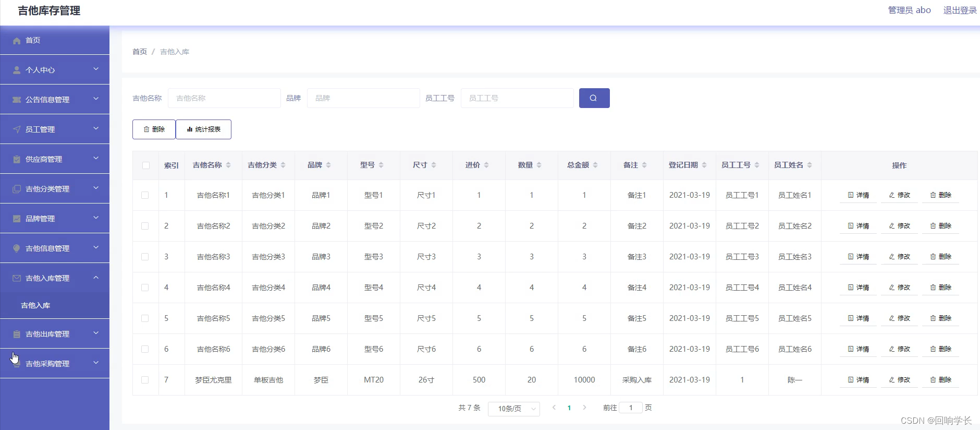
Task: Click 退出登录 link in header
Action: coord(960,10)
